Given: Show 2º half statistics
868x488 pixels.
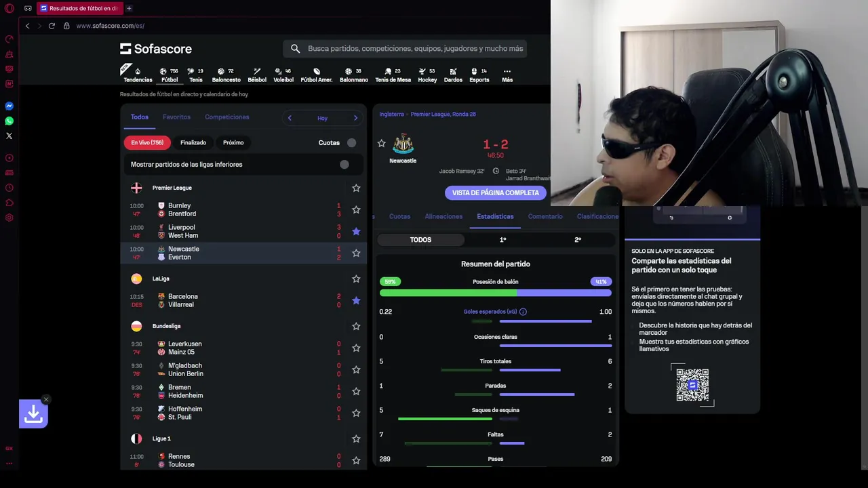Looking at the screenshot, I should coord(578,240).
